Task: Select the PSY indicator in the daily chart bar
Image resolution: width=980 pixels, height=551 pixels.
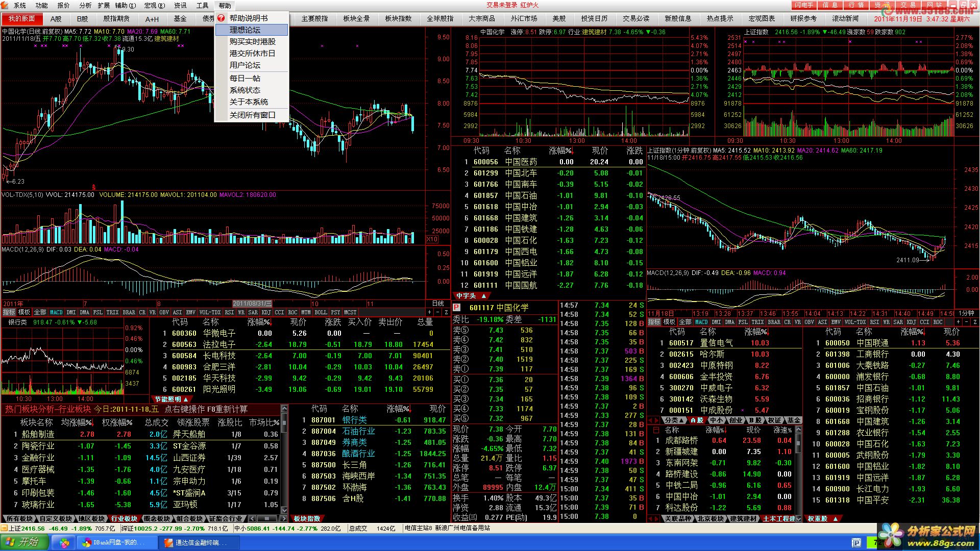Action: click(335, 312)
